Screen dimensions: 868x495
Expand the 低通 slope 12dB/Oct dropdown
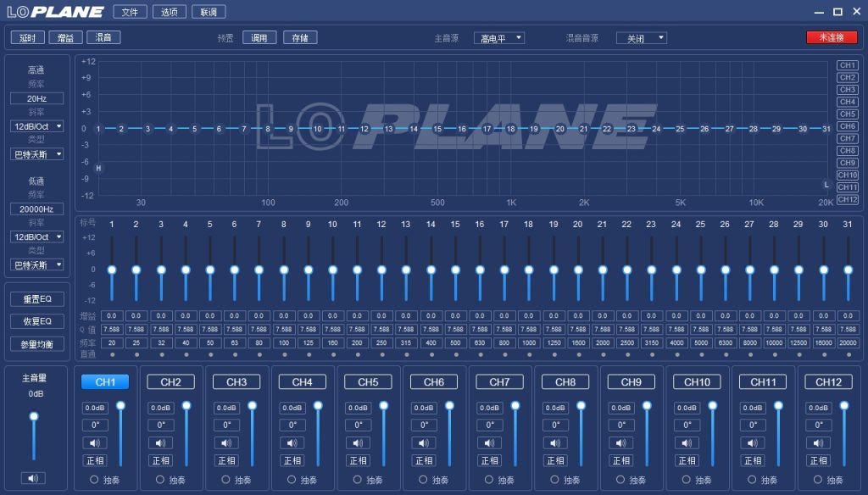36,237
